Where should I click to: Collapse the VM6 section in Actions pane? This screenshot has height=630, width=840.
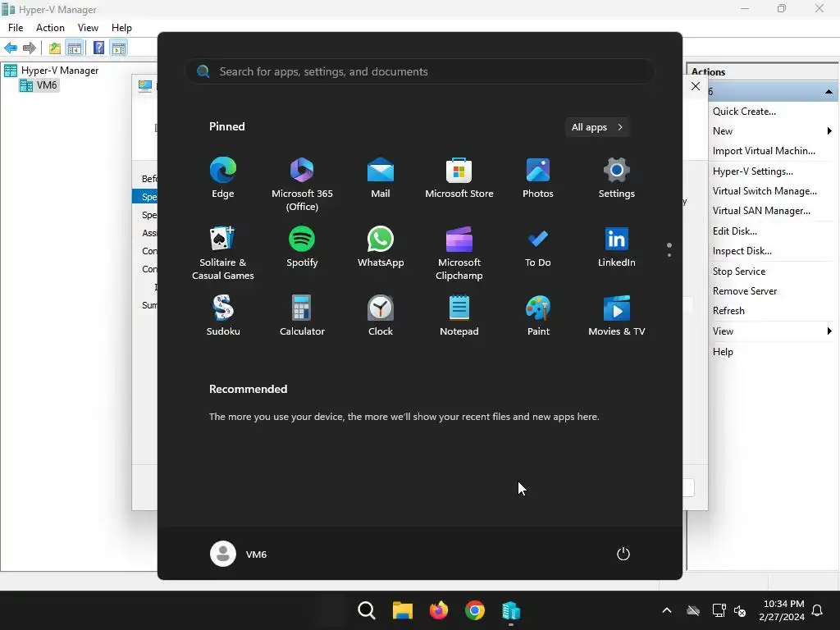(829, 92)
